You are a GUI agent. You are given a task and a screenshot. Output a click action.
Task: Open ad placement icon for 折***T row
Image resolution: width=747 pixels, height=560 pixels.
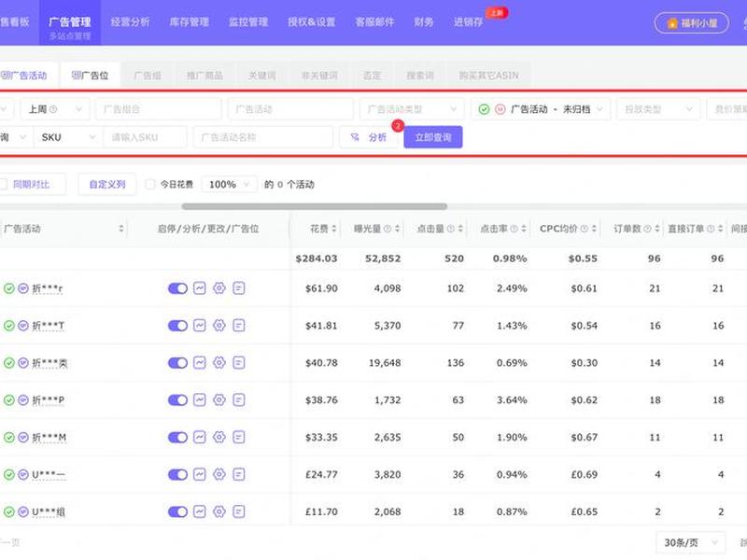click(239, 325)
